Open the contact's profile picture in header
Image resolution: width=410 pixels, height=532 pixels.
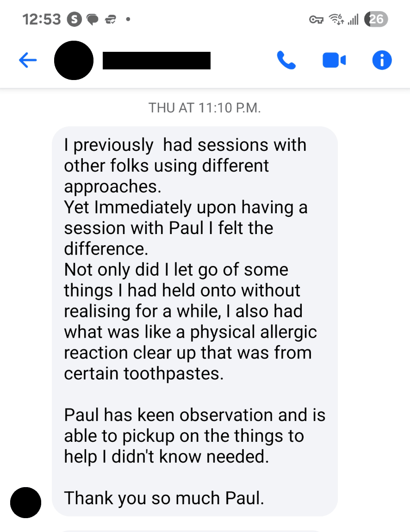tap(74, 61)
